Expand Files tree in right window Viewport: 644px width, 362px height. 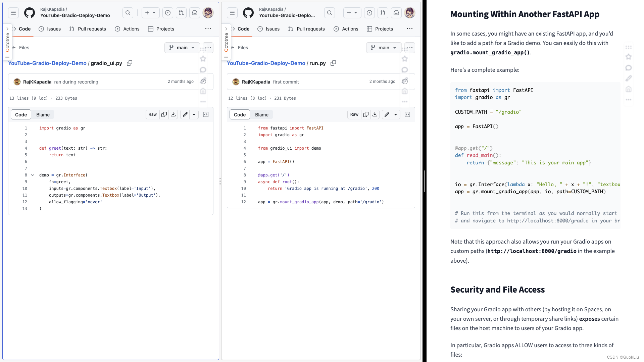tap(239, 48)
